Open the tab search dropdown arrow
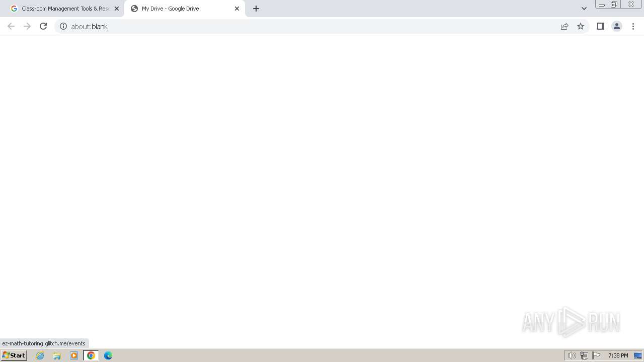The width and height of the screenshot is (644, 362). pyautogui.click(x=584, y=9)
